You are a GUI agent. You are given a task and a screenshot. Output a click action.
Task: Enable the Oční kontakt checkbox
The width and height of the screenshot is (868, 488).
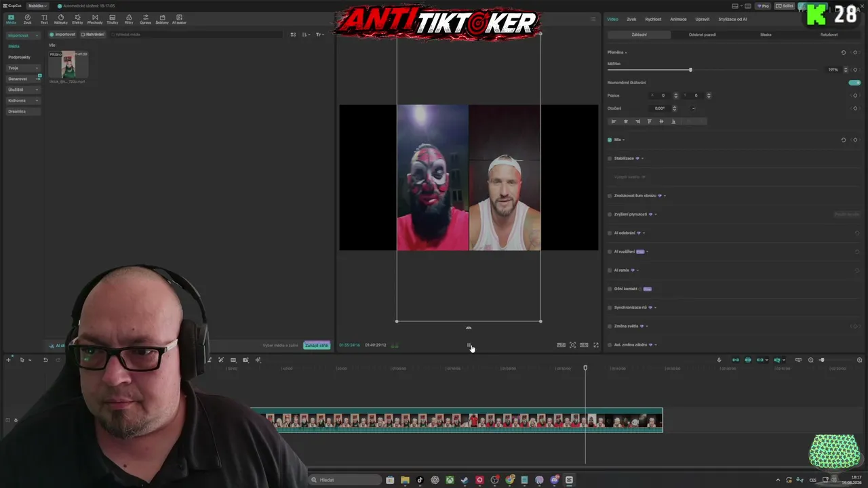pos(610,289)
